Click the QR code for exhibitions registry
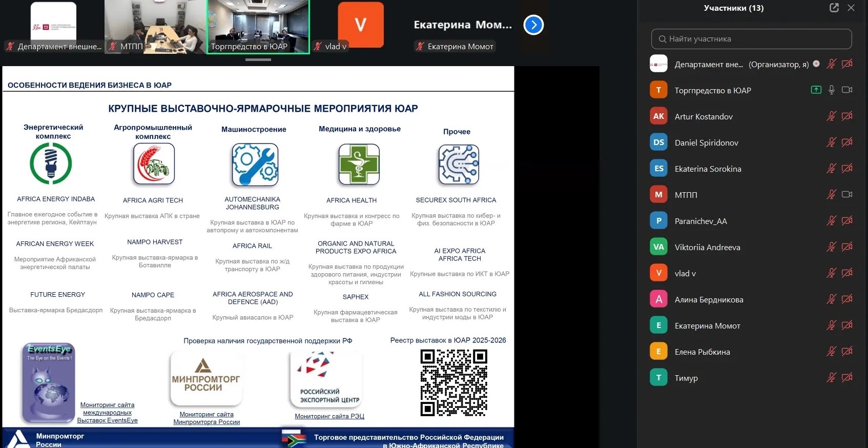The image size is (868, 448). pyautogui.click(x=453, y=382)
